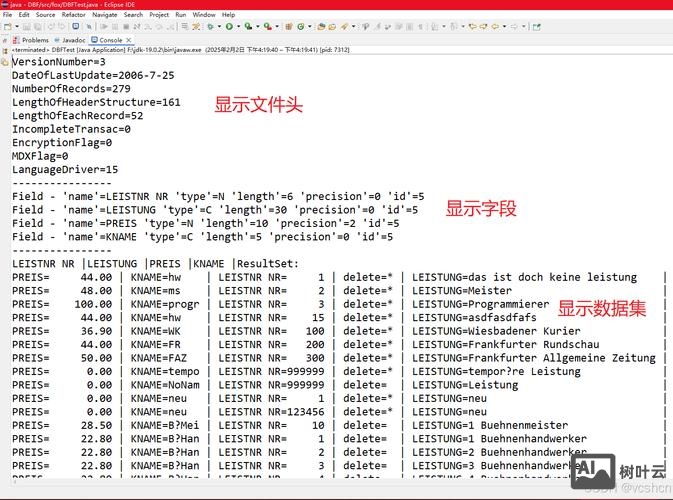Click the Save All toolbar icon
673x500 pixels.
pos(38,27)
